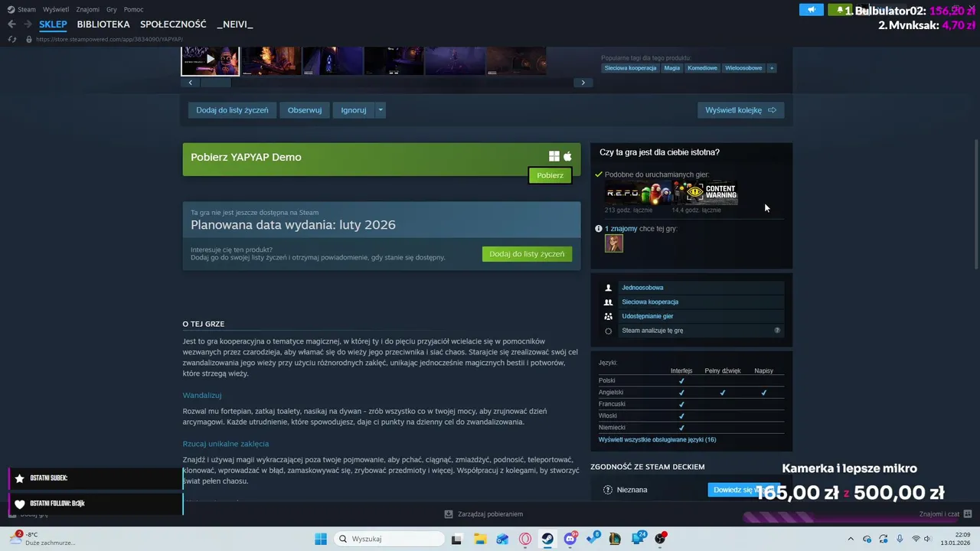Expand more tags with the plus button
The height and width of the screenshot is (551, 980).
pos(772,68)
